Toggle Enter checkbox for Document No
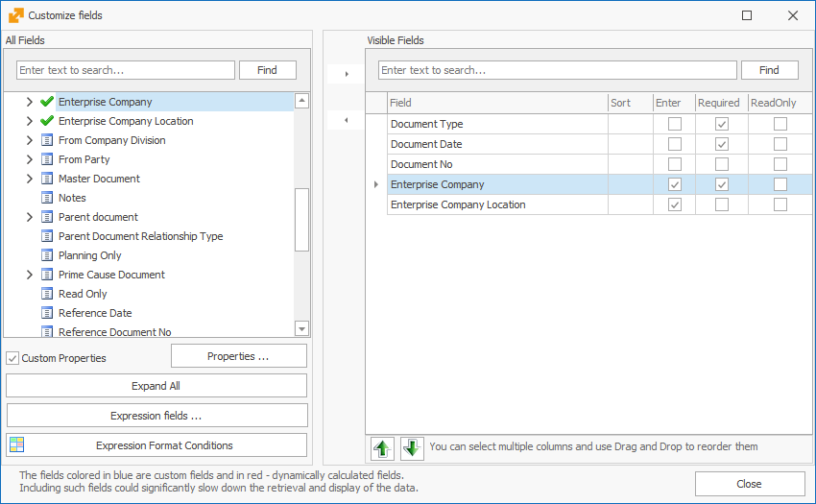This screenshot has width=816, height=504. click(x=675, y=164)
